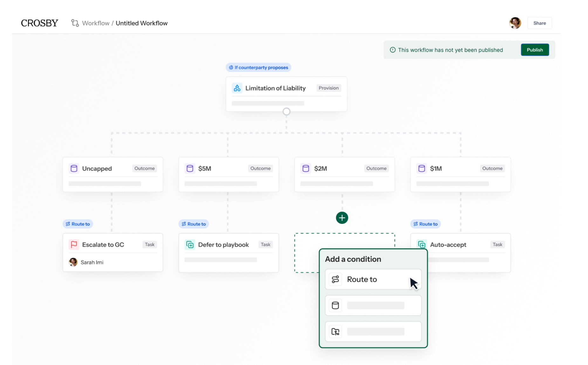The image size is (588, 365).
Task: Choose the cylinder outcome option in condition menu
Action: pos(373,306)
